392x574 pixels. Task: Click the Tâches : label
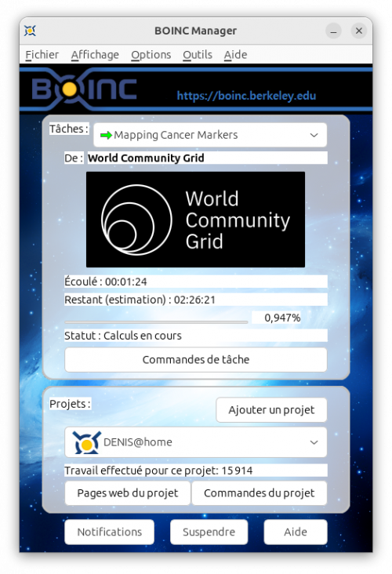pyautogui.click(x=69, y=129)
